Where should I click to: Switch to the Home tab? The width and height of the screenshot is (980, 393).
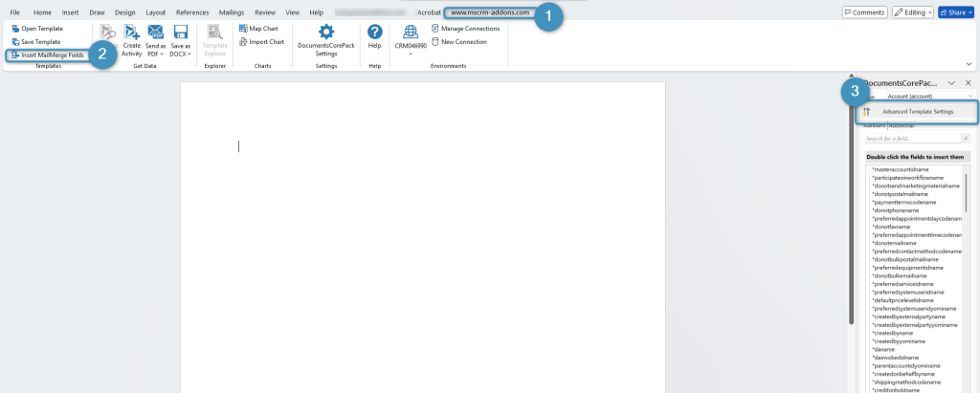(42, 12)
